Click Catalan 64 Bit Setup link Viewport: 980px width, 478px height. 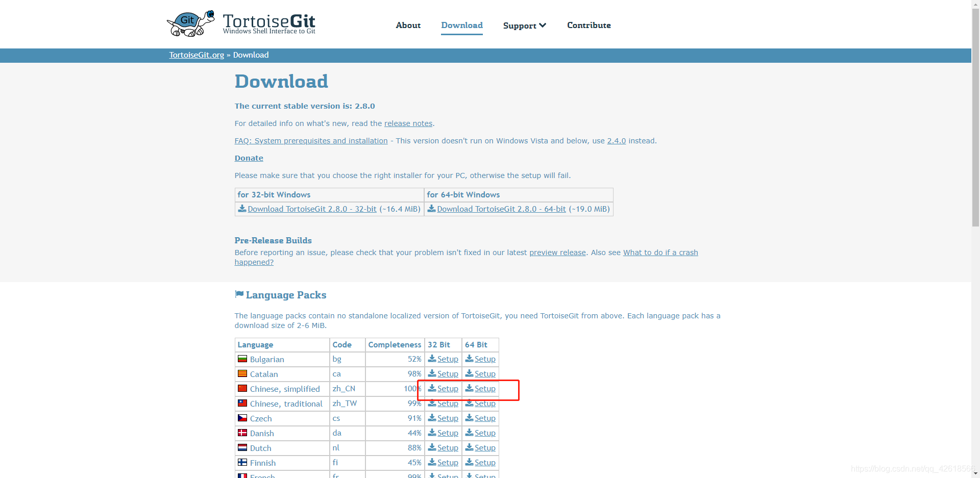point(485,374)
